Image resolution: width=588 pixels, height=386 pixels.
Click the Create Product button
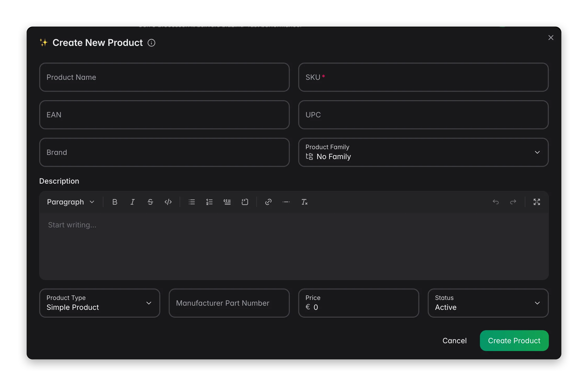pyautogui.click(x=514, y=341)
